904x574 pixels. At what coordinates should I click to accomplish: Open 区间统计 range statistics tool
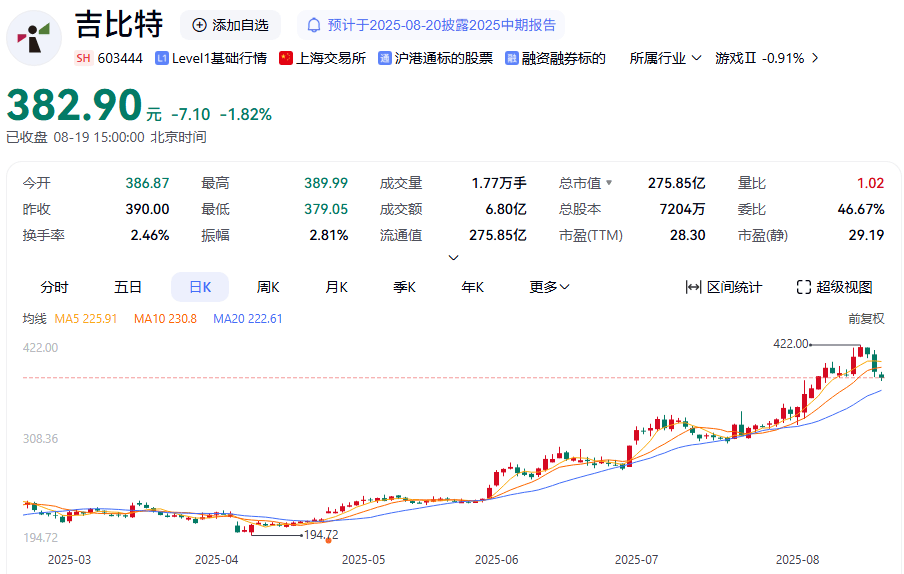723,287
